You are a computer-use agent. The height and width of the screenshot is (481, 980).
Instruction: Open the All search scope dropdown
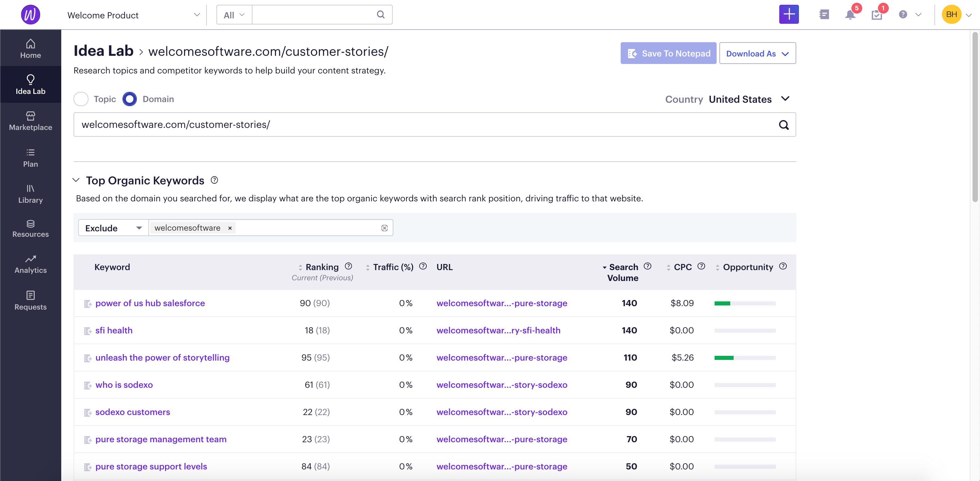234,15
